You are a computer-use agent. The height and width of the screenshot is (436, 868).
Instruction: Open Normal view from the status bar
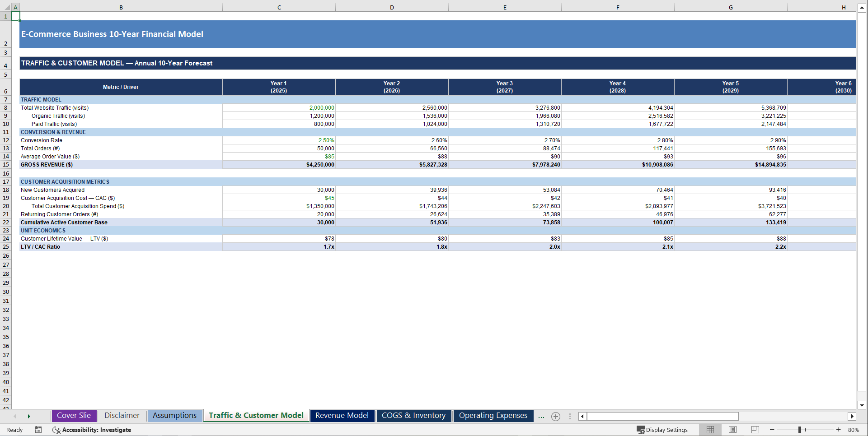710,430
